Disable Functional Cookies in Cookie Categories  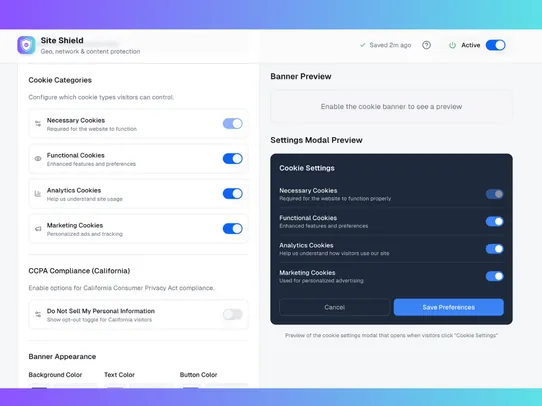(233, 159)
